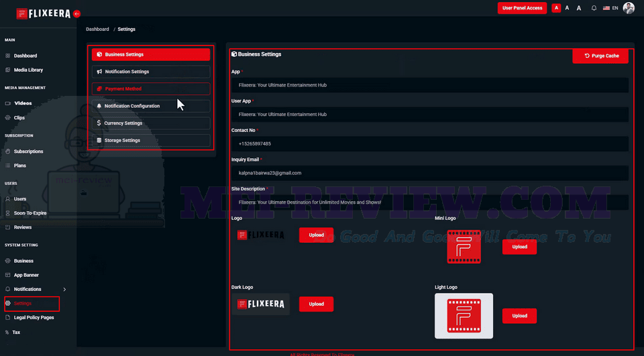Select the large font size A button
This screenshot has width=644, height=356.
coord(579,8)
